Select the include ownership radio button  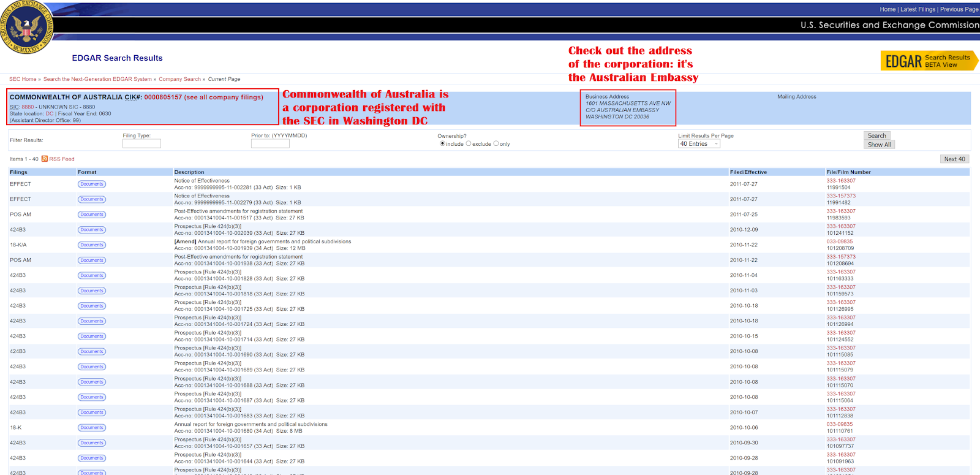tap(442, 143)
